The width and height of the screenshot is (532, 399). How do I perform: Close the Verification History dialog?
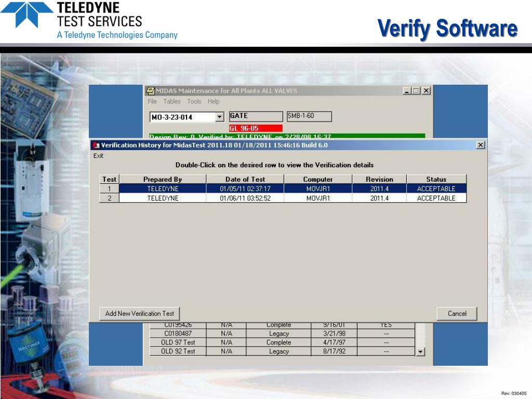[x=481, y=145]
